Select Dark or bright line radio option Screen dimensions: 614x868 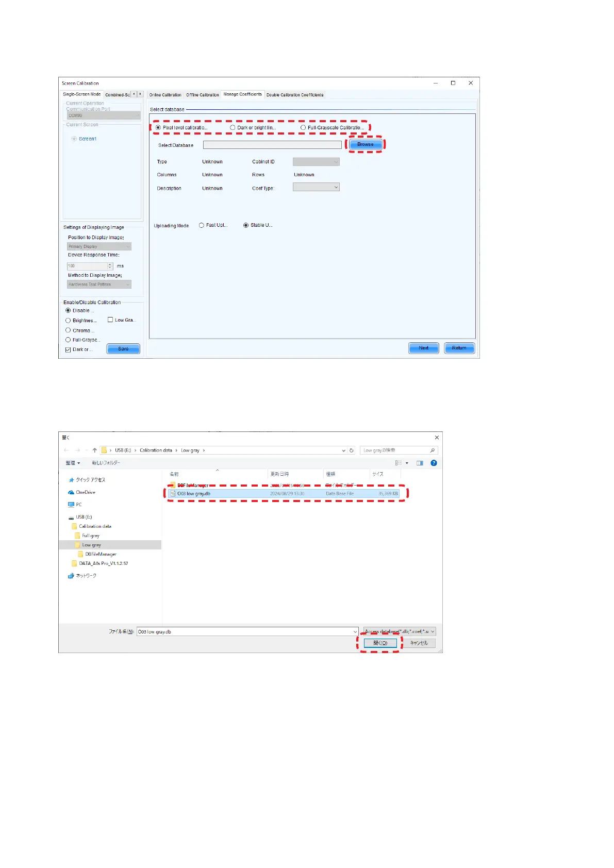[233, 128]
